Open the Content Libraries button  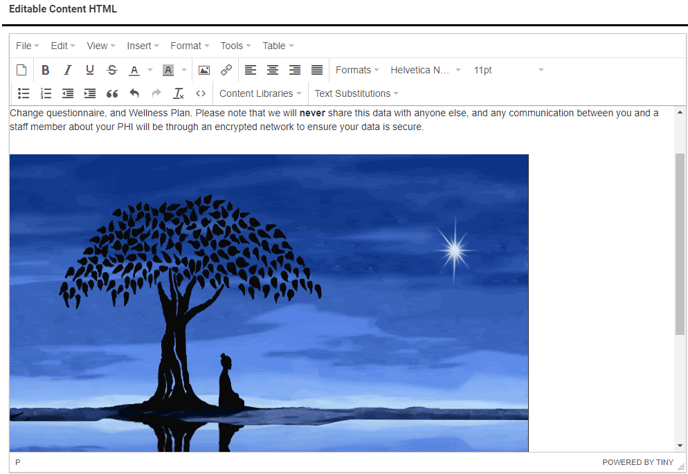(260, 94)
